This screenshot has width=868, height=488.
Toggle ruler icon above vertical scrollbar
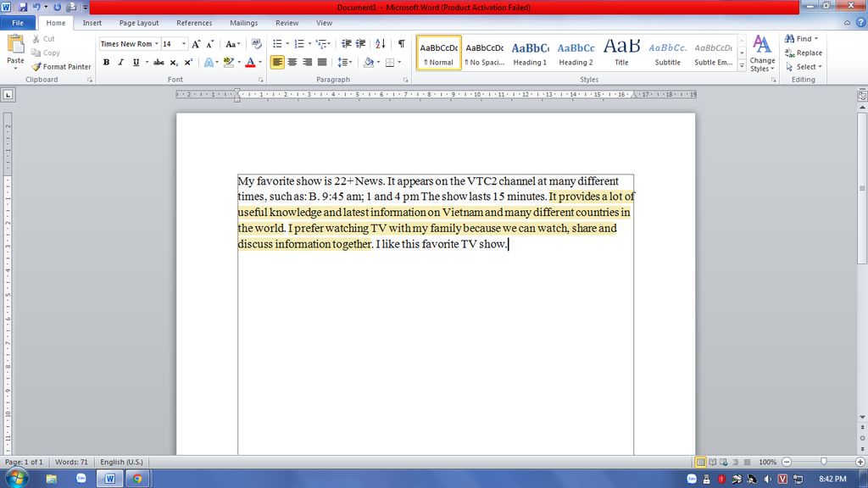[x=862, y=96]
